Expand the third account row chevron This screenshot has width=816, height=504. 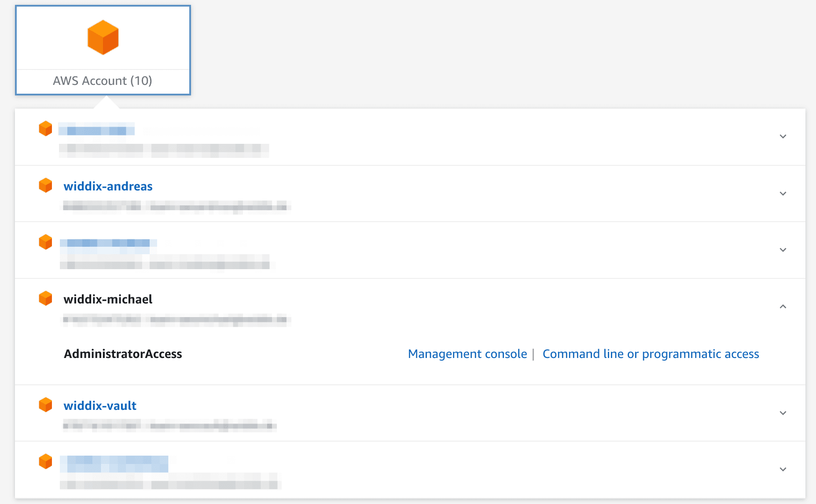pos(783,250)
